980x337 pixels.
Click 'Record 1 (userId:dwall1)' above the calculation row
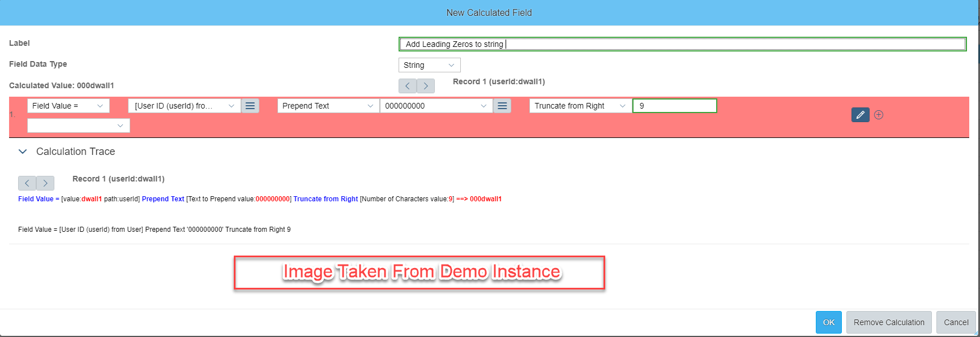[499, 81]
